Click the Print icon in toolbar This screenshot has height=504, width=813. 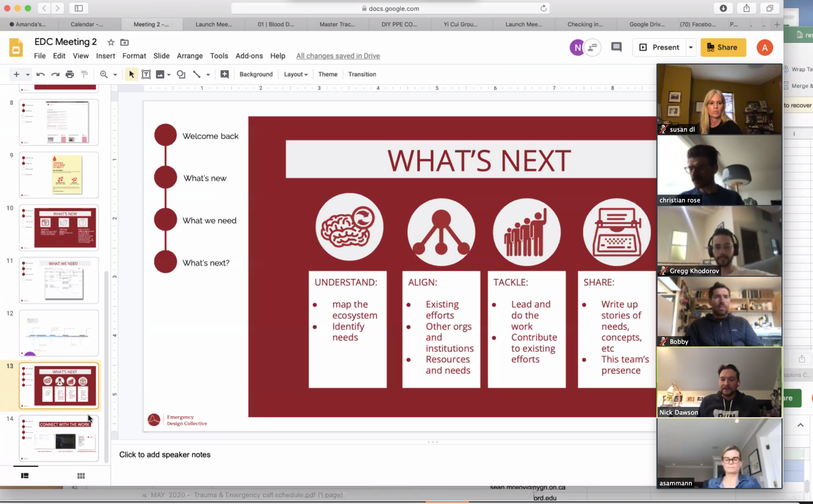point(69,74)
